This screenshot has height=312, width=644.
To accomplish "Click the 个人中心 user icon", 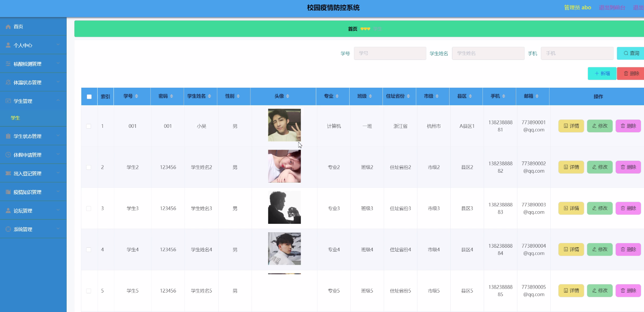I will pos(8,45).
